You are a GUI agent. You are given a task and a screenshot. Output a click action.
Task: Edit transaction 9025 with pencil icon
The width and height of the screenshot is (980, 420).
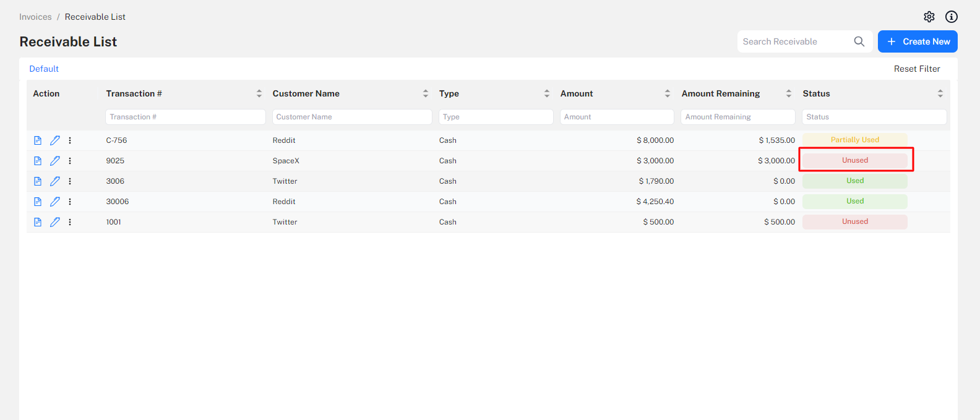(x=55, y=161)
